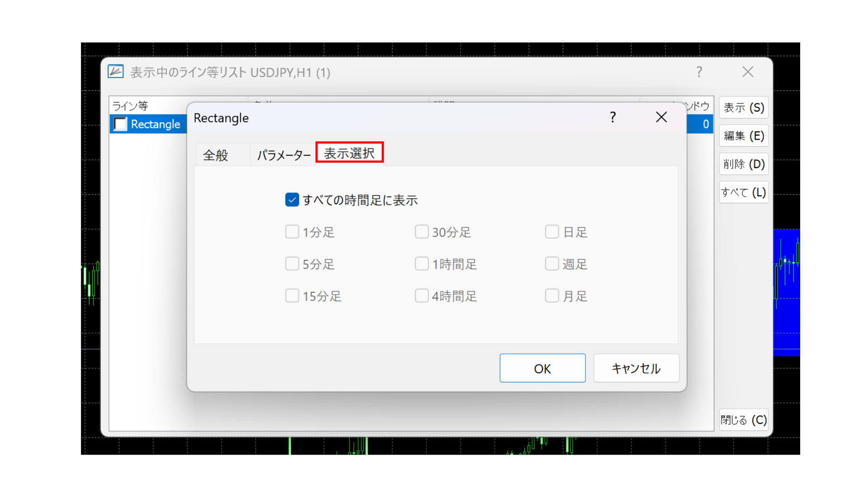Check the 5分足 timeframe

pos(292,263)
